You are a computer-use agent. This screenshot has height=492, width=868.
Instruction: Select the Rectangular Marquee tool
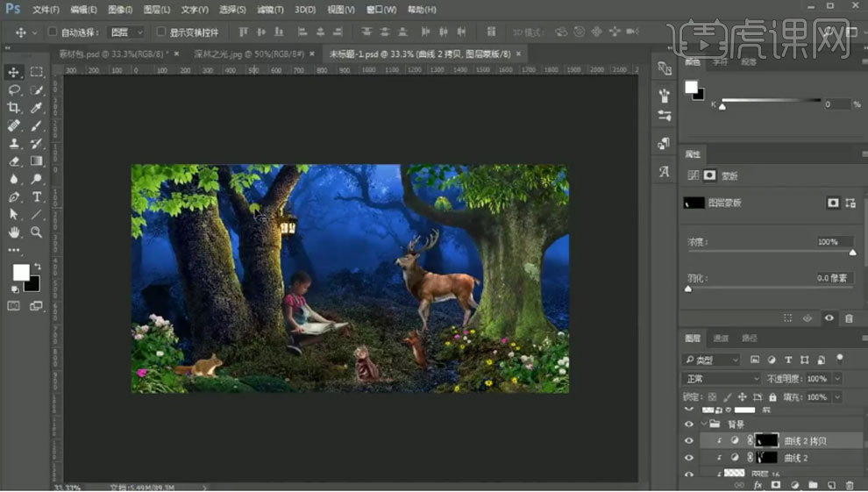(x=37, y=72)
